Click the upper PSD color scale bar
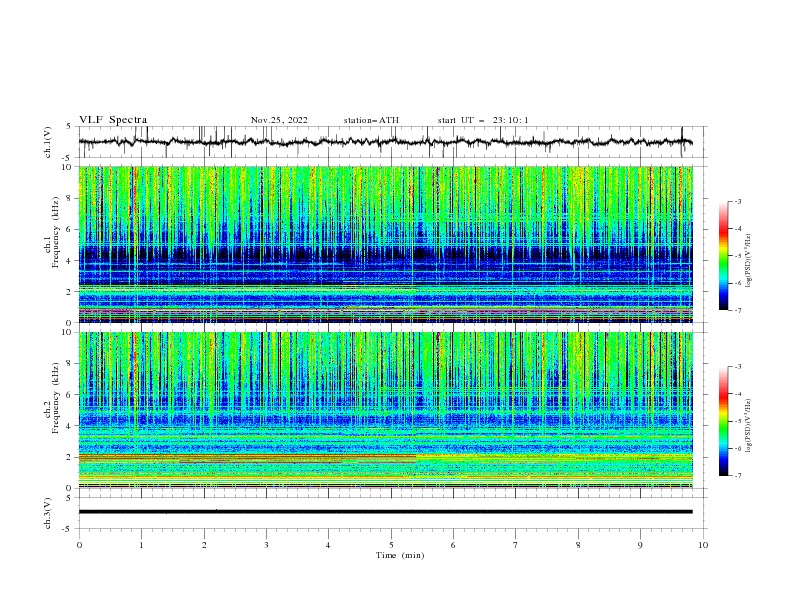The height and width of the screenshot is (612, 792). pyautogui.click(x=724, y=255)
